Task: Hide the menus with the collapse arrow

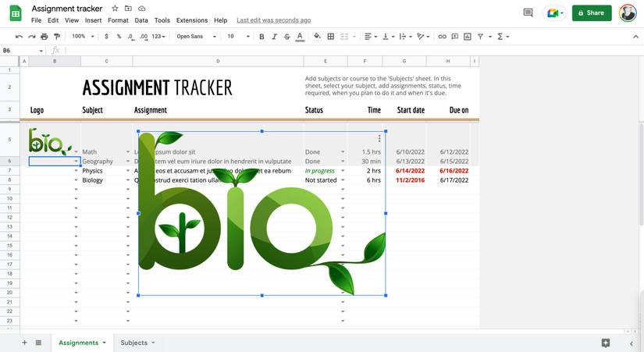Action: pyautogui.click(x=635, y=37)
